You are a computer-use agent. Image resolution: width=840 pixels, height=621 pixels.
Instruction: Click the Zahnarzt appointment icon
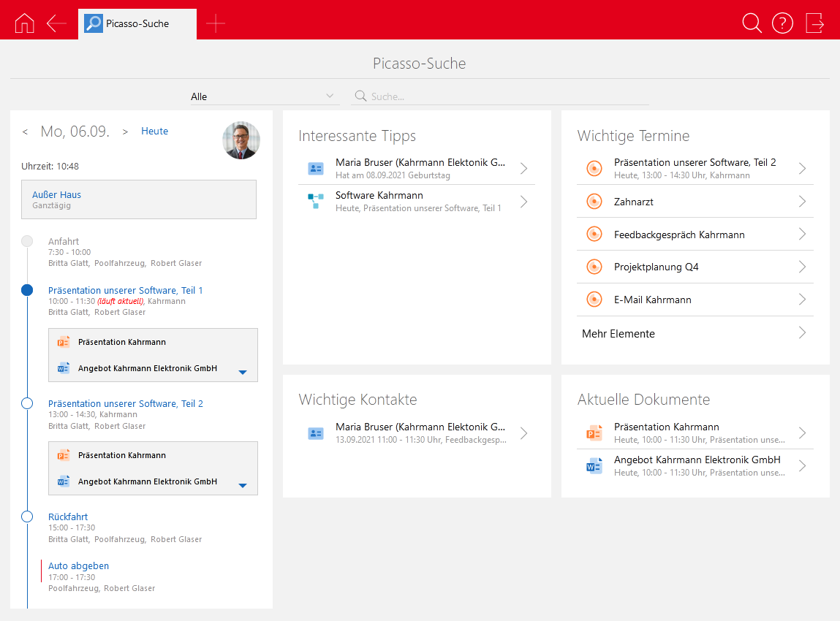594,202
